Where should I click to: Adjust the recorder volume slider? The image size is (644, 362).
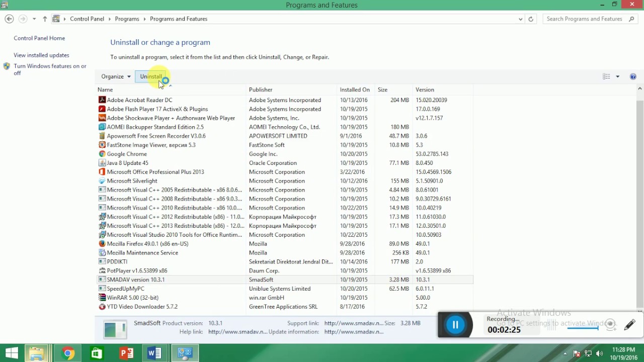click(x=583, y=328)
